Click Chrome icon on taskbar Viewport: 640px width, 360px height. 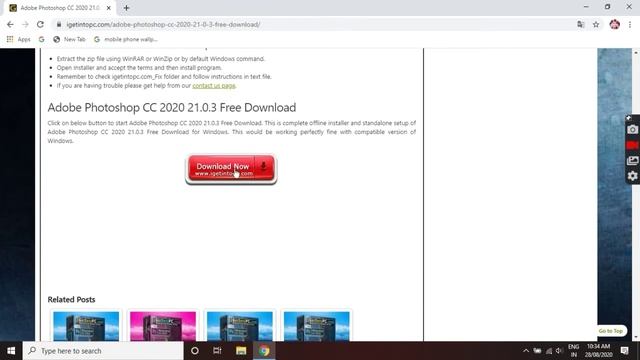[264, 351]
